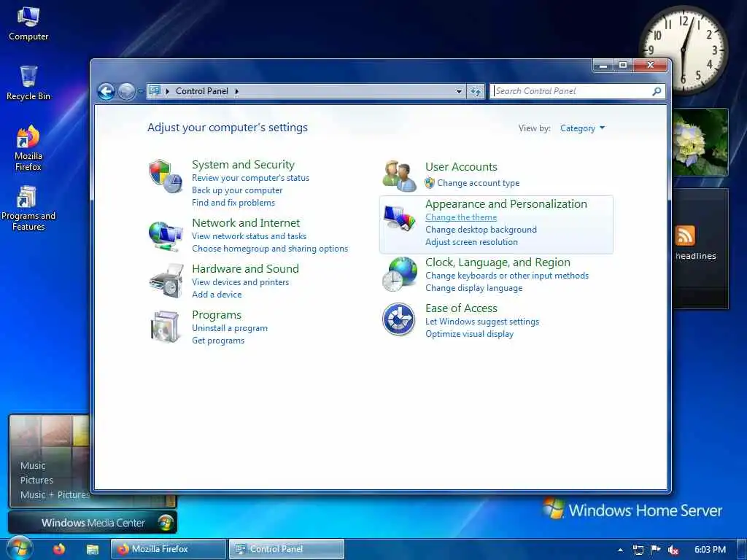Click Let Windows suggest settings
This screenshot has height=560, width=747.
(482, 322)
